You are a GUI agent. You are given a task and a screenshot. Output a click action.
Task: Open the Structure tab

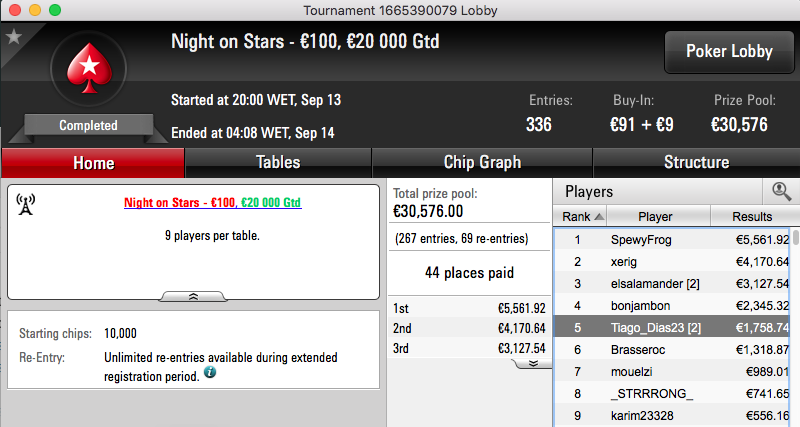(696, 163)
